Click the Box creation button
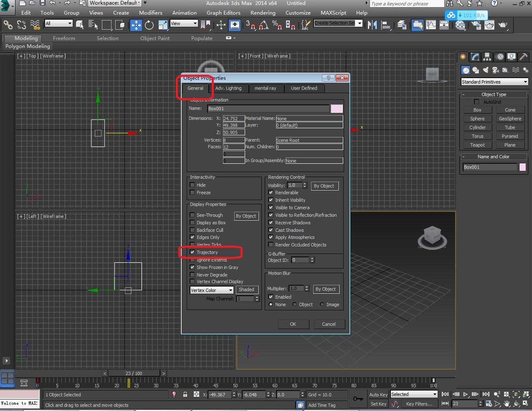This screenshot has height=411, width=532. pos(477,109)
